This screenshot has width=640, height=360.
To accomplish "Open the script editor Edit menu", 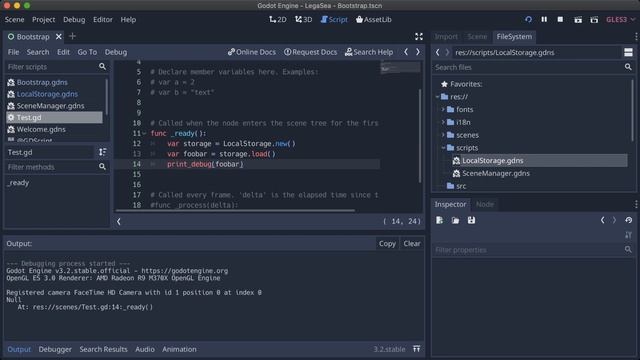I will click(x=63, y=52).
